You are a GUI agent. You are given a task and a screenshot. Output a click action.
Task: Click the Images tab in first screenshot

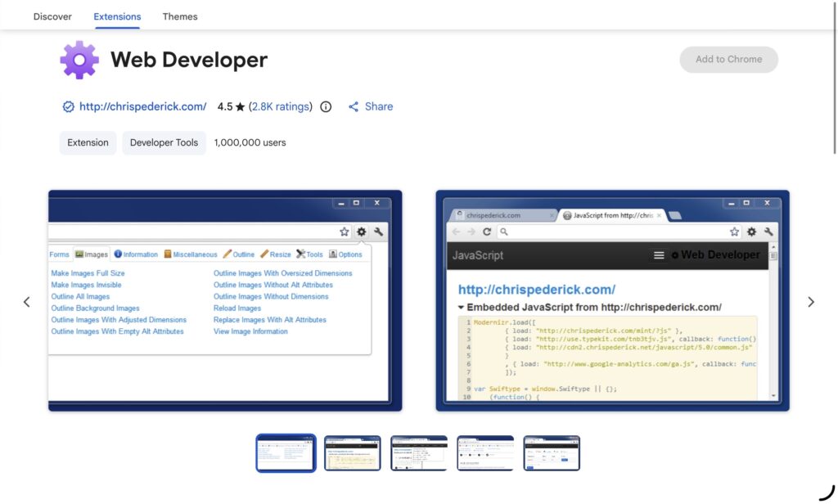point(92,254)
